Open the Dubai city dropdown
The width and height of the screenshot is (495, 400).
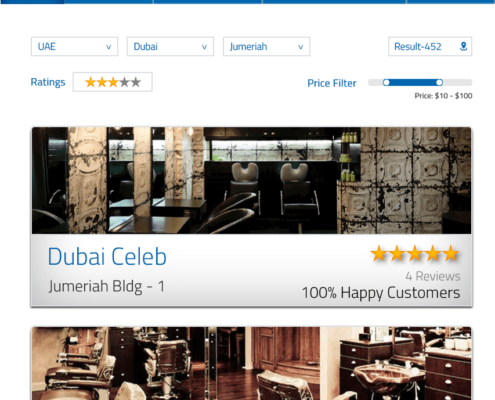[x=170, y=46]
